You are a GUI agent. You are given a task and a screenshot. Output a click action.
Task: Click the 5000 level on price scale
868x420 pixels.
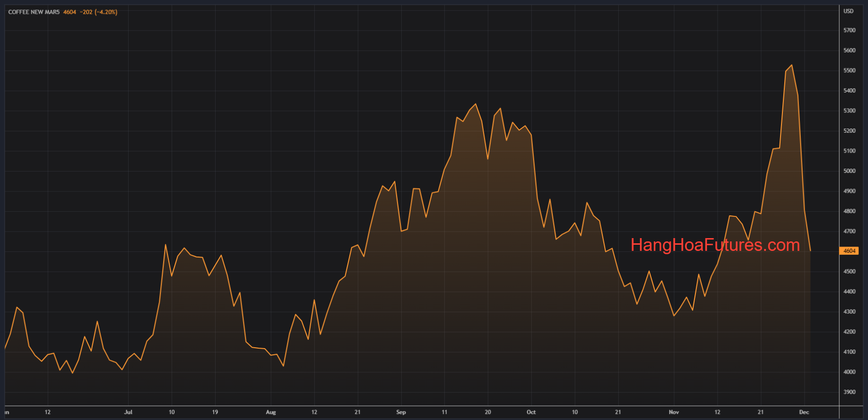[x=849, y=171]
